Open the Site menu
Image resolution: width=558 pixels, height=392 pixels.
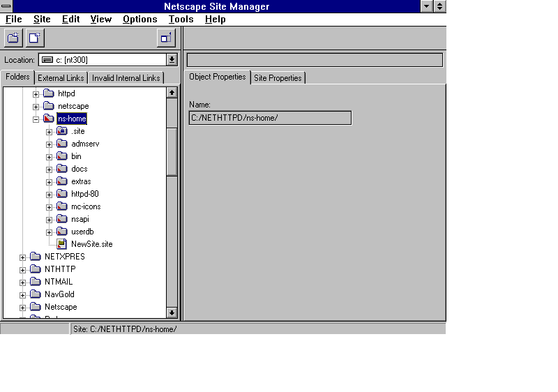click(x=42, y=20)
